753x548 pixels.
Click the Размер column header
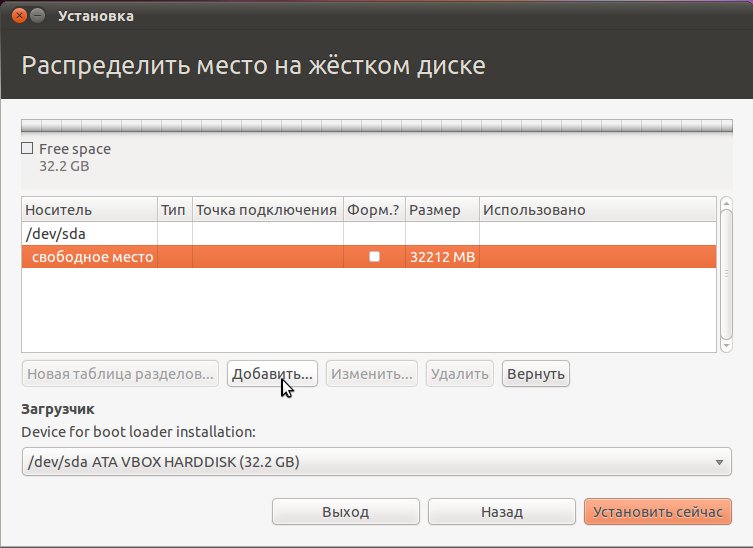pyautogui.click(x=442, y=210)
